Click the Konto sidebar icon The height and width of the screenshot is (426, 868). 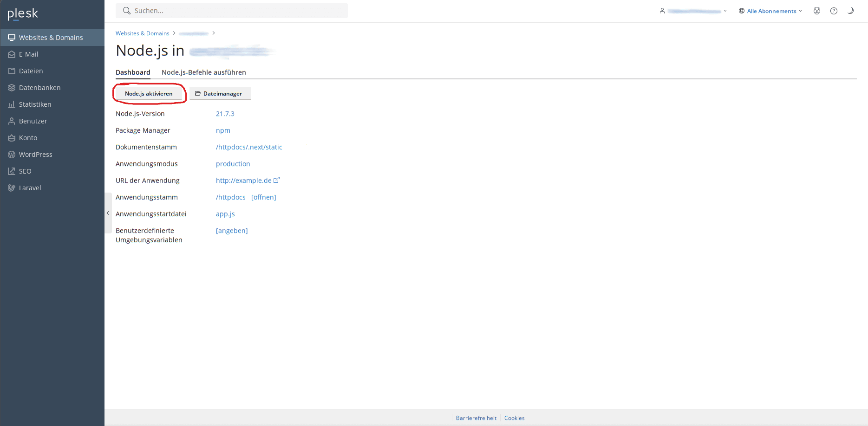(12, 138)
